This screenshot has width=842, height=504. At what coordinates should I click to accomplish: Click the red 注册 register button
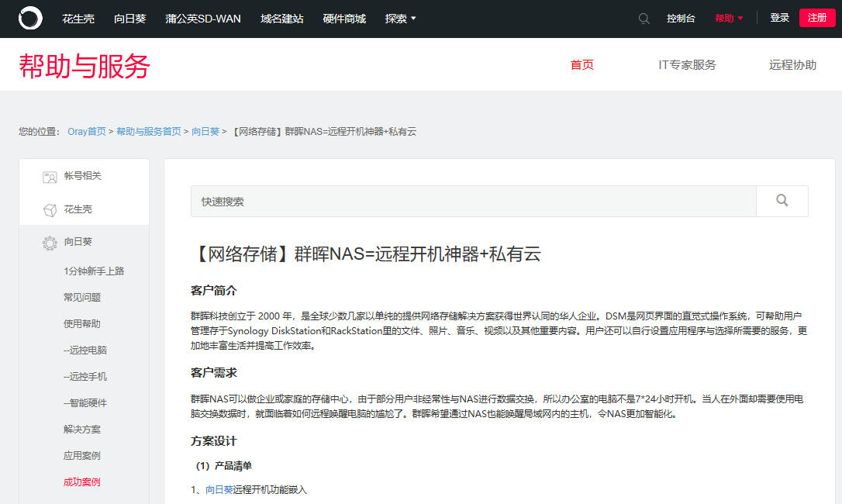pyautogui.click(x=817, y=18)
